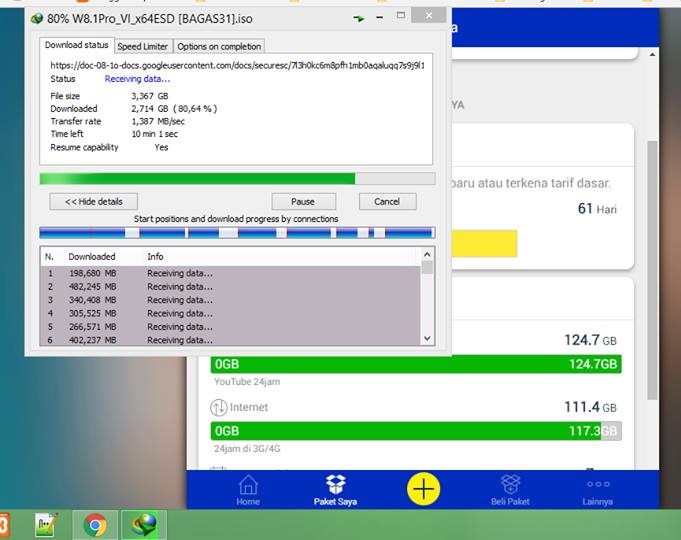Maximize the IDM download window
The image size is (681, 540).
pyautogui.click(x=400, y=16)
